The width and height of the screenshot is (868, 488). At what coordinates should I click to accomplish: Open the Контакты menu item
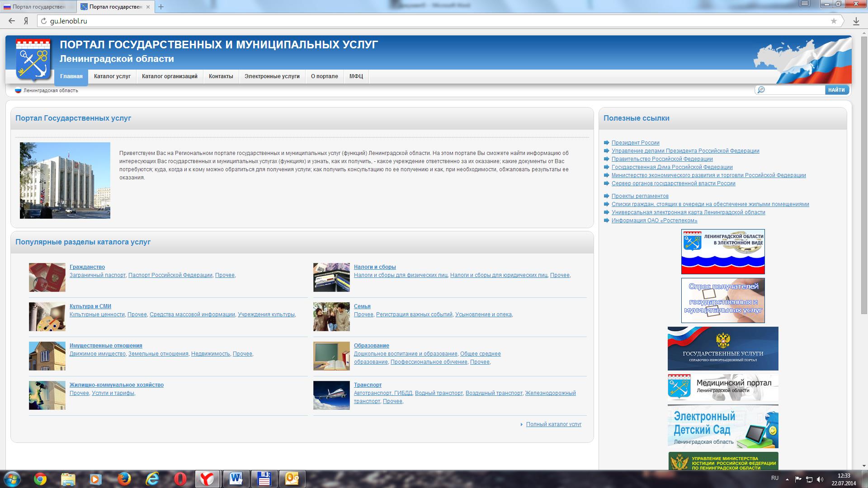tap(221, 76)
